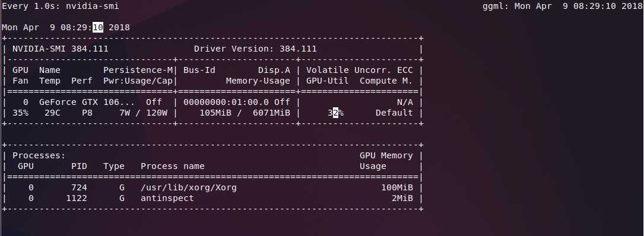Click the Bus-Id column header
The height and width of the screenshot is (236, 644).
click(x=199, y=70)
